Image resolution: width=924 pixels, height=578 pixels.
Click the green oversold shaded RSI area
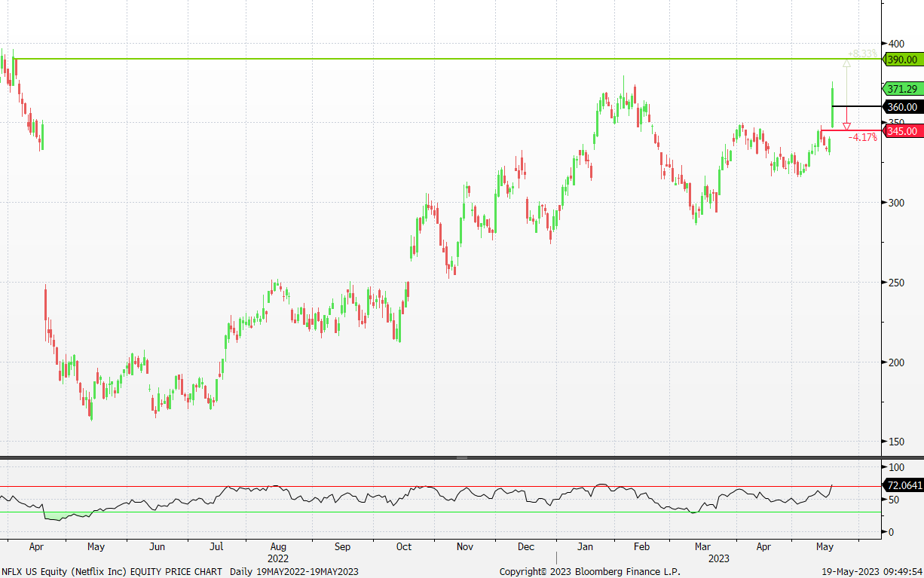(x=64, y=516)
